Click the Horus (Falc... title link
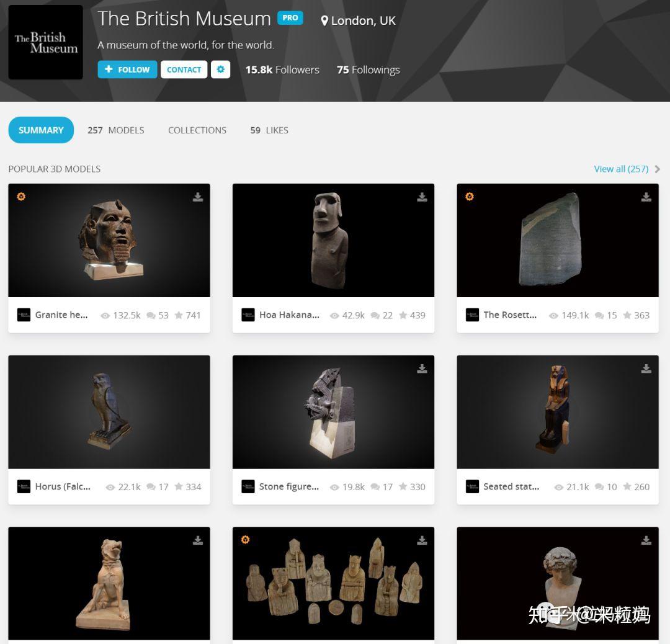The width and height of the screenshot is (670, 644). (63, 486)
